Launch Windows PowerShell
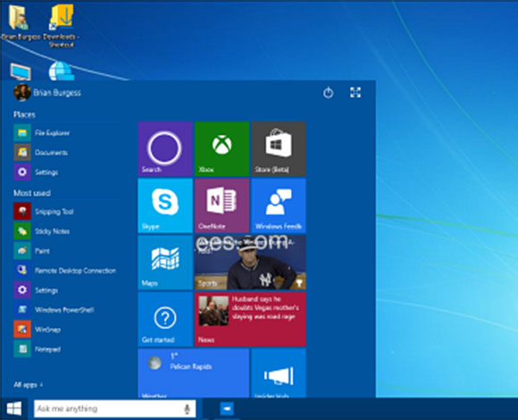The width and height of the screenshot is (518, 420). (54, 310)
